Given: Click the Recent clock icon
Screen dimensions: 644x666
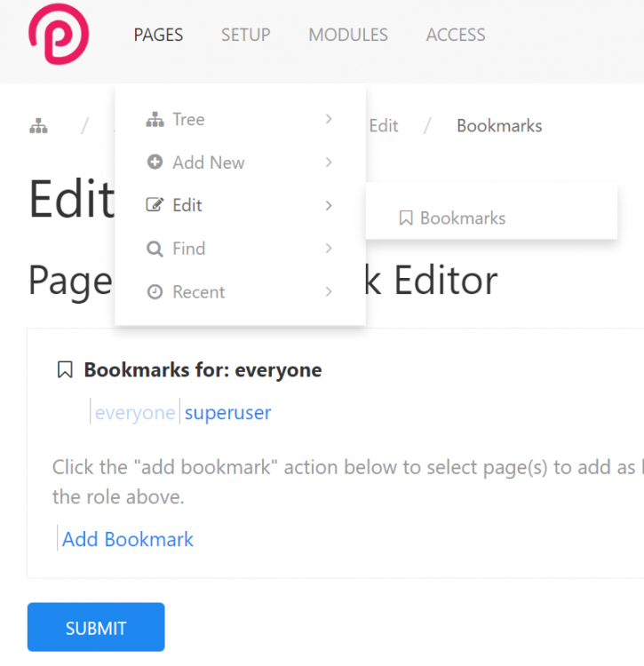Looking at the screenshot, I should click(155, 292).
